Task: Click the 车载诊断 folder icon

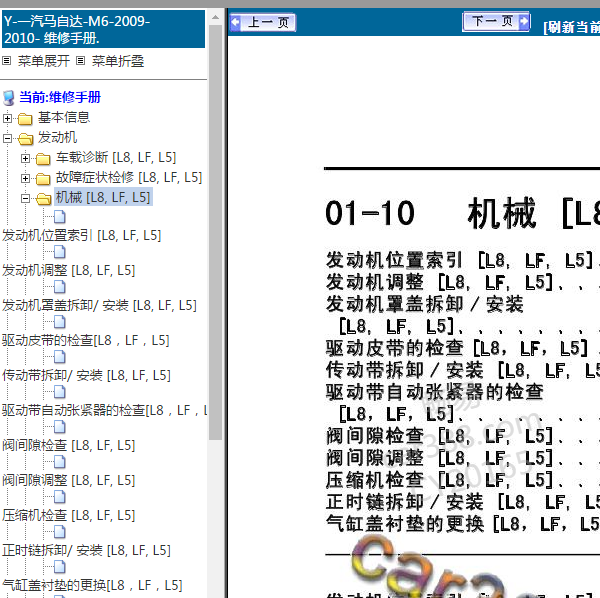Action: [43, 158]
